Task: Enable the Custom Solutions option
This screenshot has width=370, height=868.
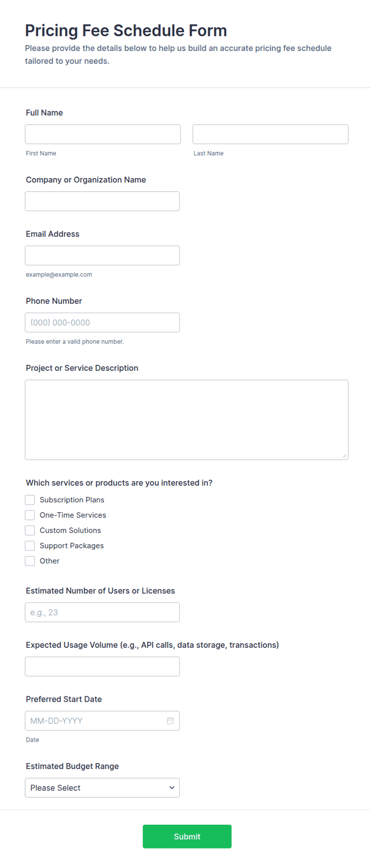Action: point(30,530)
